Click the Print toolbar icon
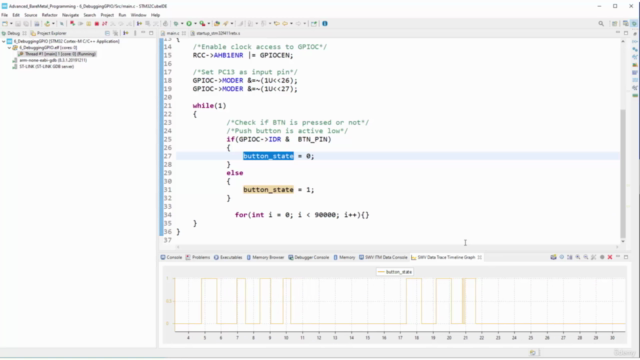Image resolution: width=640 pixels, height=360 pixels. [37, 24]
